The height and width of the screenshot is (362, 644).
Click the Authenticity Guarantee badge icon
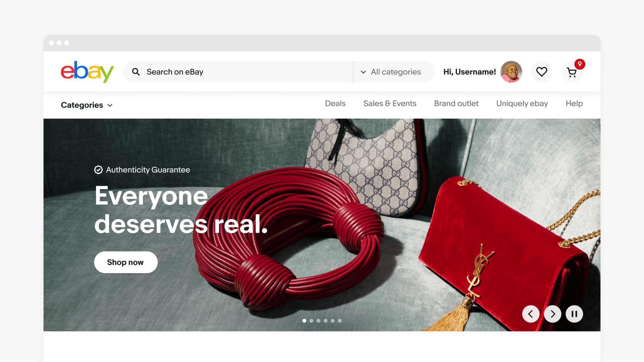pyautogui.click(x=98, y=170)
